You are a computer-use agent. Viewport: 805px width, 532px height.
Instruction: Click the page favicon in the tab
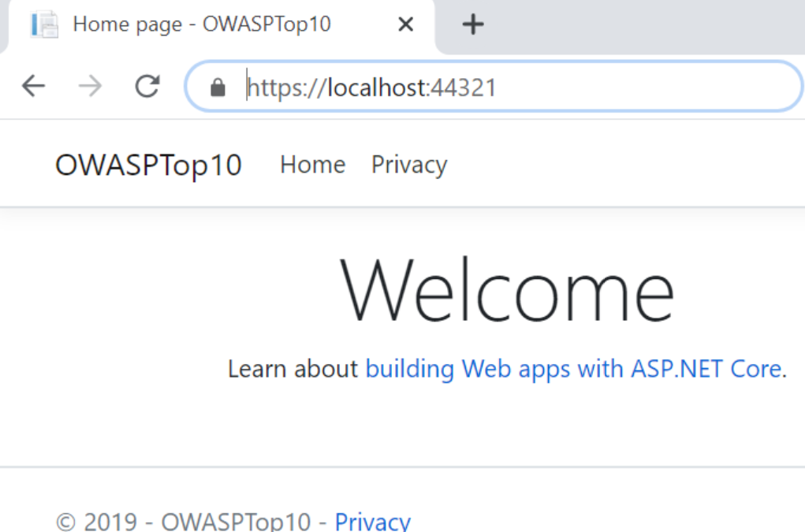[44, 25]
